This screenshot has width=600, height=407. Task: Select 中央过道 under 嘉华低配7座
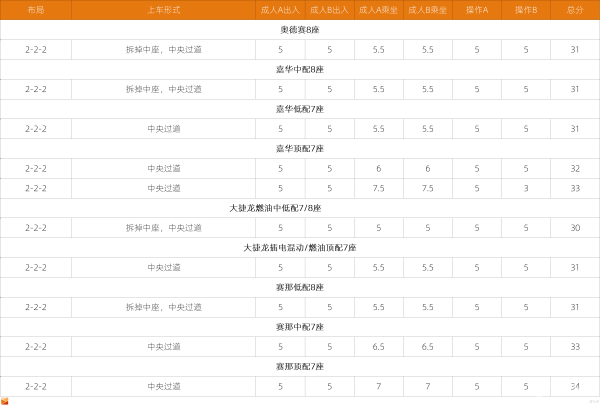tap(163, 129)
